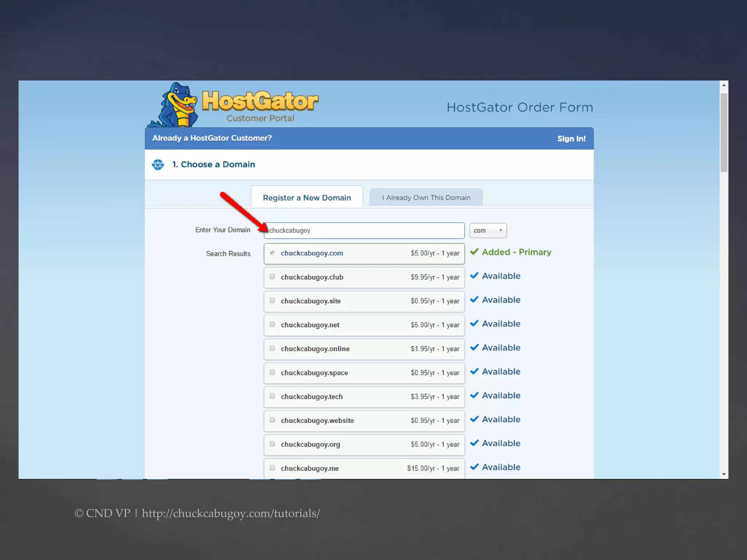This screenshot has height=560, width=747.
Task: Click the $15.00/yr - 1 year price
Action: tap(433, 468)
